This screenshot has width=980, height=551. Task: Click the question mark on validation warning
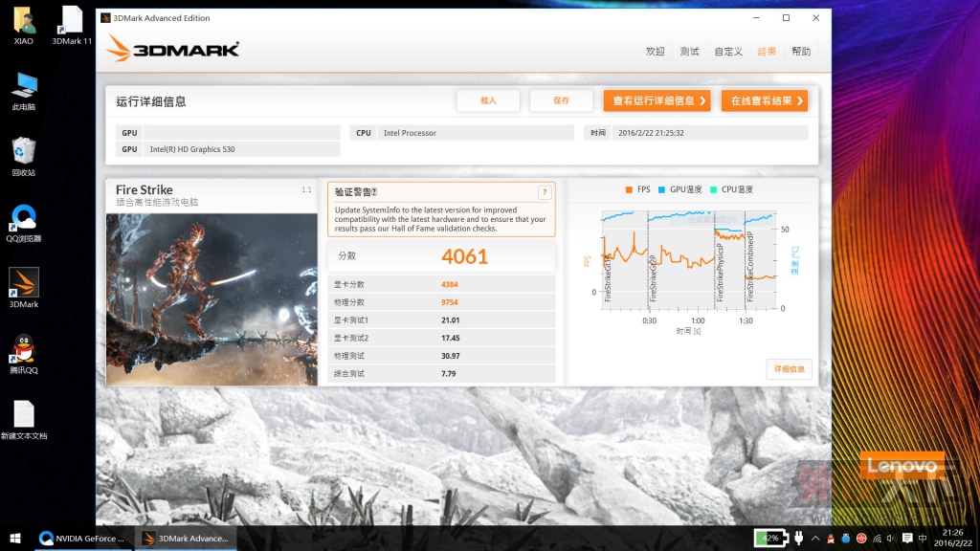545,192
